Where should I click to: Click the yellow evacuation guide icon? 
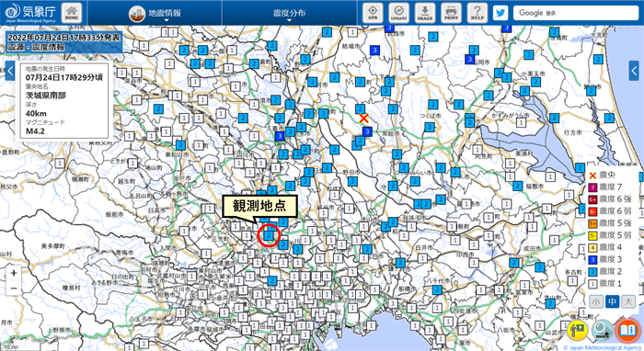point(578,330)
